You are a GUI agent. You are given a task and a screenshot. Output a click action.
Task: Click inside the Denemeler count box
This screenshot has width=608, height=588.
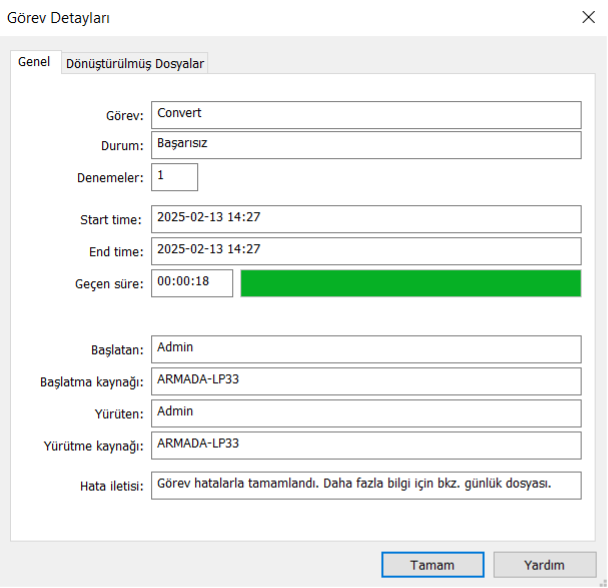pos(175,177)
